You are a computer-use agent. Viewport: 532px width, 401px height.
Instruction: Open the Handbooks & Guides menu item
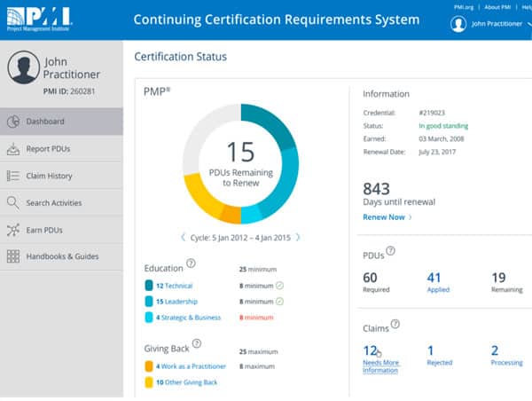click(x=61, y=256)
